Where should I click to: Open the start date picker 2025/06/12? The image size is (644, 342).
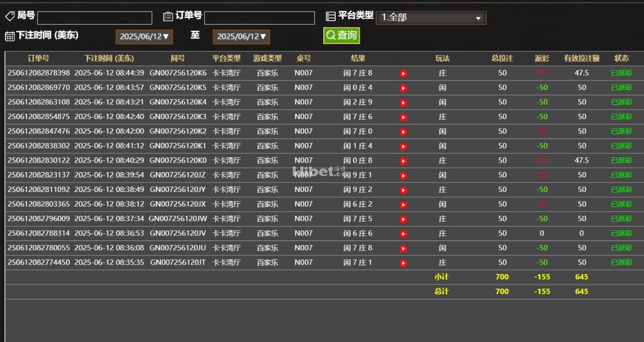pyautogui.click(x=144, y=36)
